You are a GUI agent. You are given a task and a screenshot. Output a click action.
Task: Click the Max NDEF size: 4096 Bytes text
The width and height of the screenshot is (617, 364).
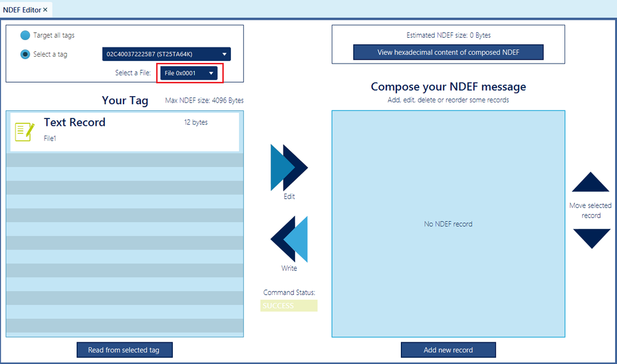[204, 101]
